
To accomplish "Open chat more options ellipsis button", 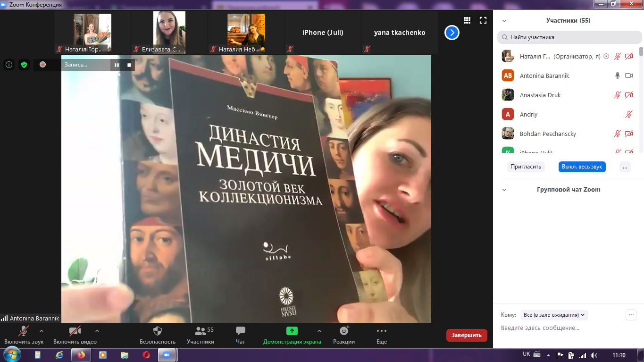I will pos(631,314).
